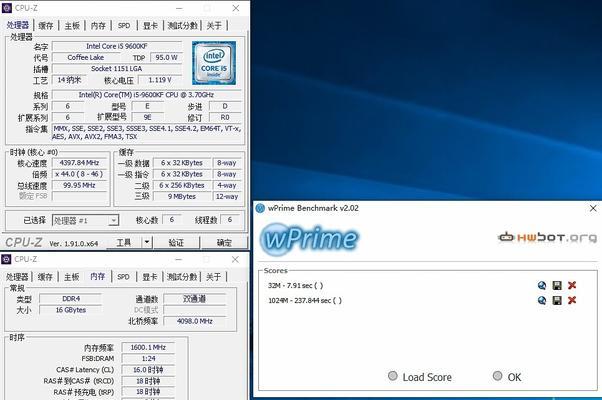Select the OK radio button in wPrime
602x400 pixels.
pos(498,376)
